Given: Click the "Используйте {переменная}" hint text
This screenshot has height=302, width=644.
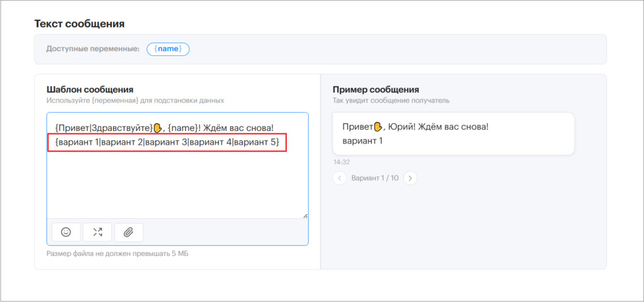Looking at the screenshot, I should [x=135, y=100].
